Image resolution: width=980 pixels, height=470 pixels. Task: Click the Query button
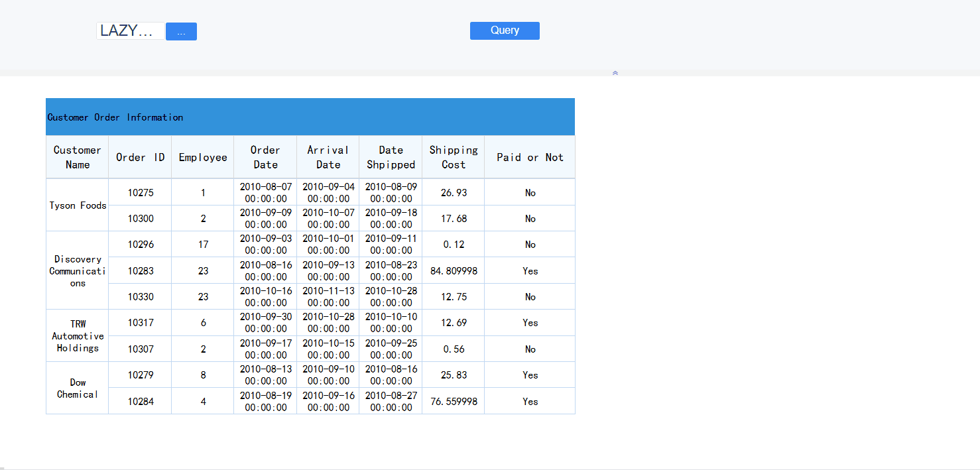[505, 30]
